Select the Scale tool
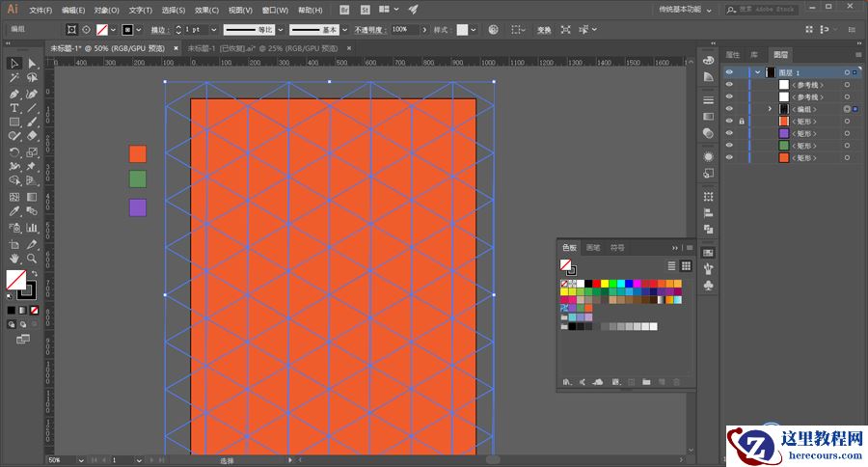This screenshot has width=868, height=467. 32,151
